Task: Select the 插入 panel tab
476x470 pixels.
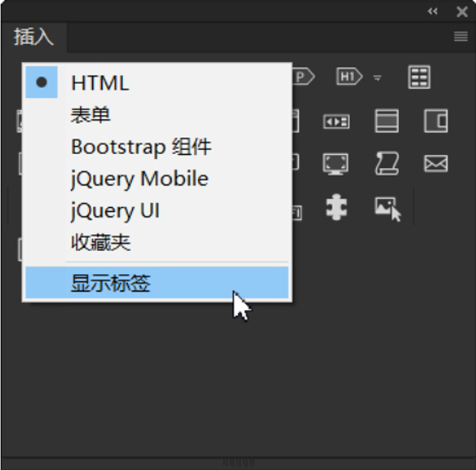Action: pyautogui.click(x=34, y=37)
